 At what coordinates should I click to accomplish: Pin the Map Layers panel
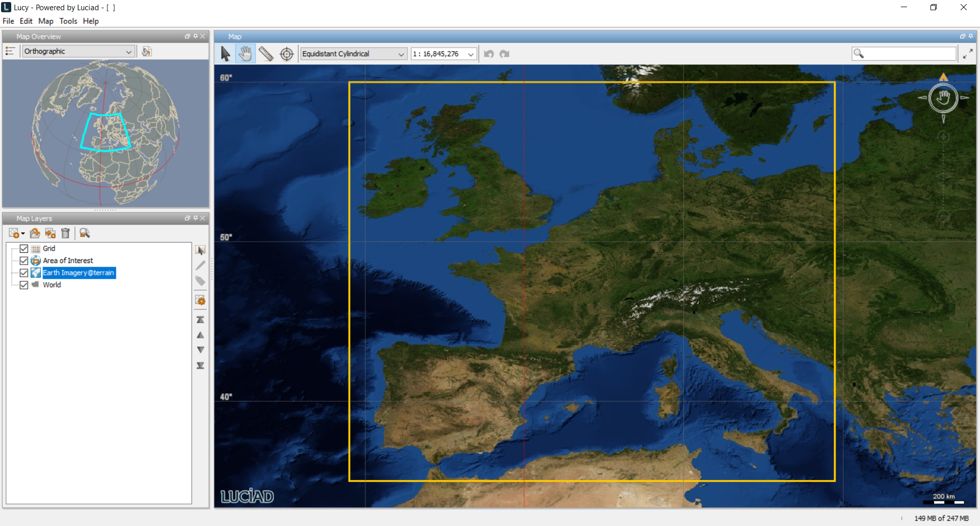[195, 218]
